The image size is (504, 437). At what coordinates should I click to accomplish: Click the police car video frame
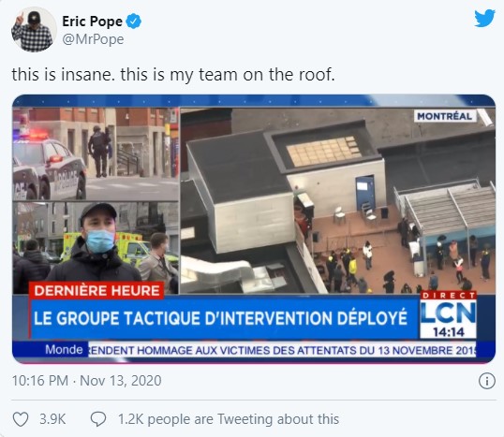(x=96, y=154)
